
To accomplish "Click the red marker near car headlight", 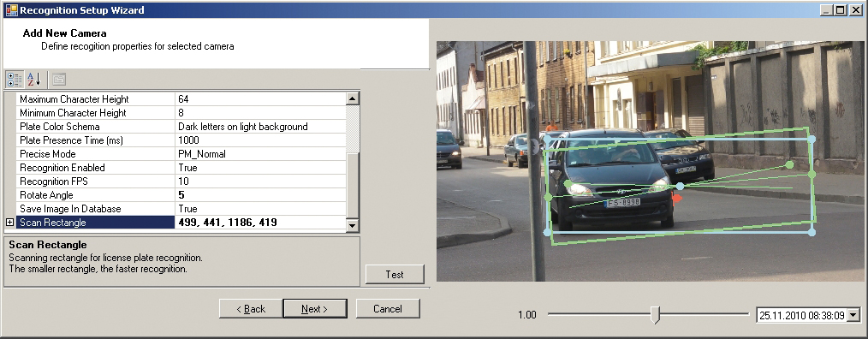I will coord(676,197).
